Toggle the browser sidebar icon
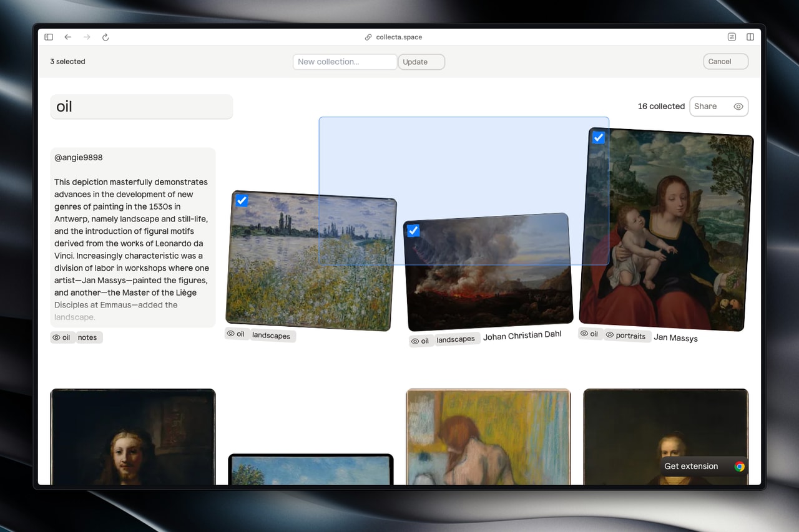Screen dimensions: 799x532 (49, 37)
